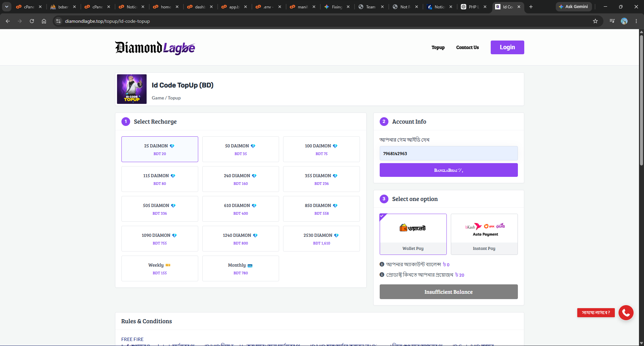
Task: Close the 'Not F' tab
Action: [x=417, y=7]
